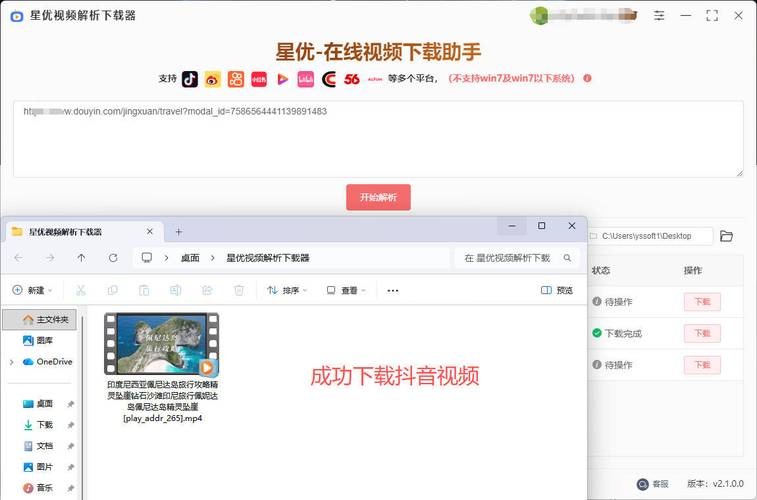Viewport: 757px width, 500px height.
Task: Click the search magnifier in Explorer
Action: pyautogui.click(x=567, y=258)
